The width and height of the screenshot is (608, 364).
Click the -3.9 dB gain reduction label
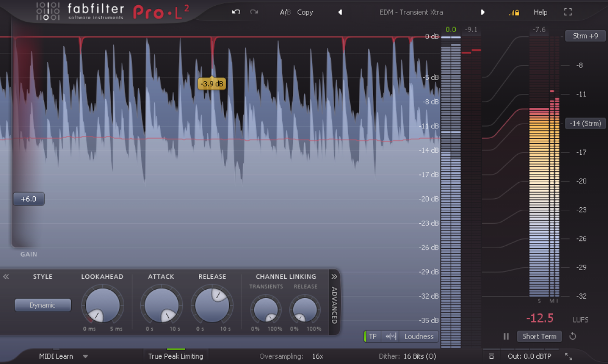(212, 84)
